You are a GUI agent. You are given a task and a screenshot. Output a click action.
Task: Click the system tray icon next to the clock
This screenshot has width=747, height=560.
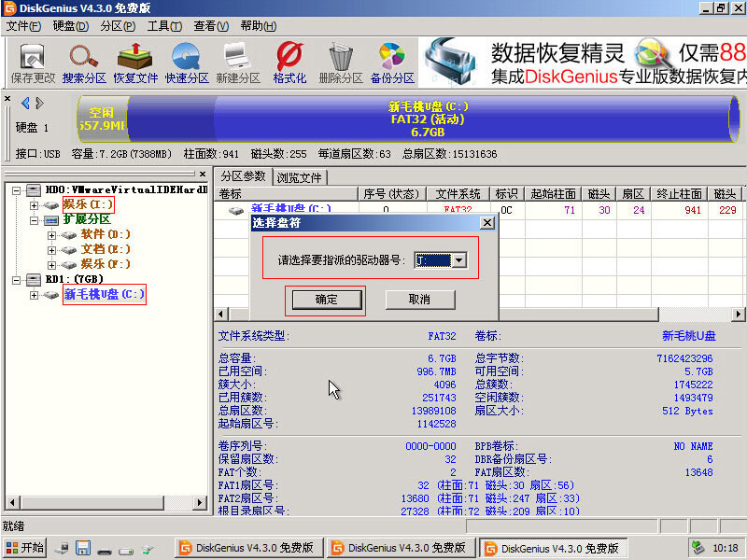(x=698, y=548)
